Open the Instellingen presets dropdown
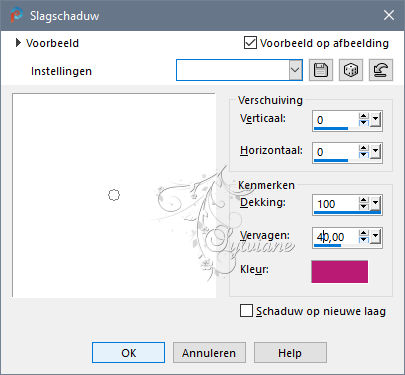This screenshot has width=405, height=375. point(295,70)
